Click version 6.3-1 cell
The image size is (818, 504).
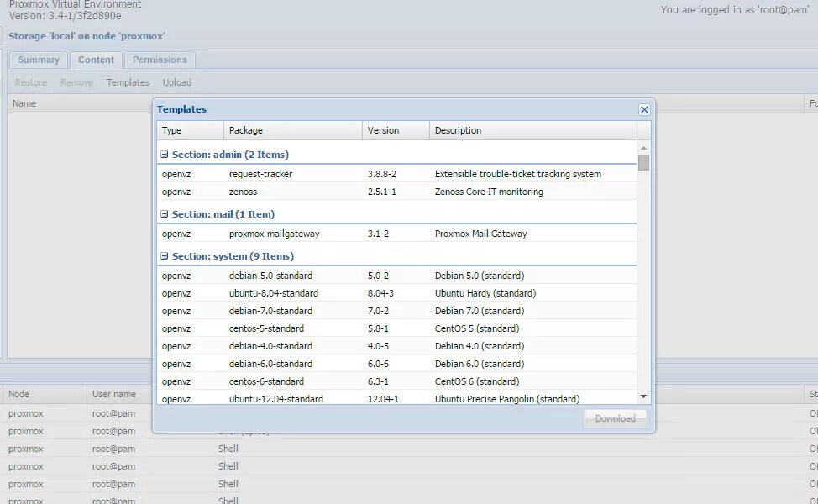(x=378, y=381)
